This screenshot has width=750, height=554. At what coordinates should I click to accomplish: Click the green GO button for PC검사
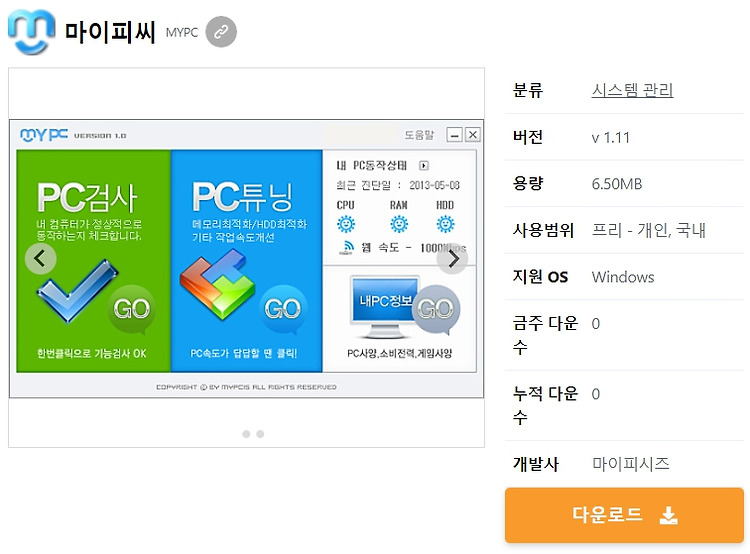click(x=132, y=309)
